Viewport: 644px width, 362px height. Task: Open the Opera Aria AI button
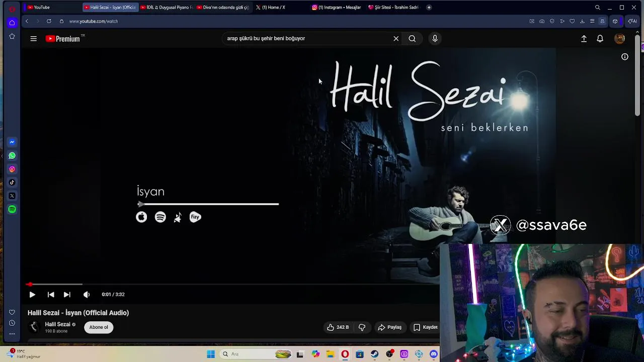point(632,21)
